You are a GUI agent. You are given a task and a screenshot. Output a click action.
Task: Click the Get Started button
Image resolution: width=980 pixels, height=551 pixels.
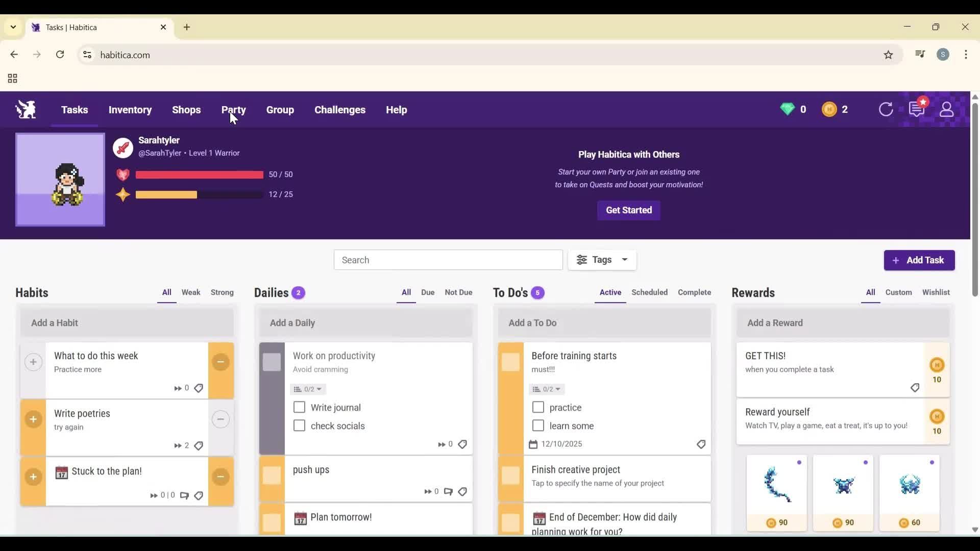pyautogui.click(x=628, y=210)
